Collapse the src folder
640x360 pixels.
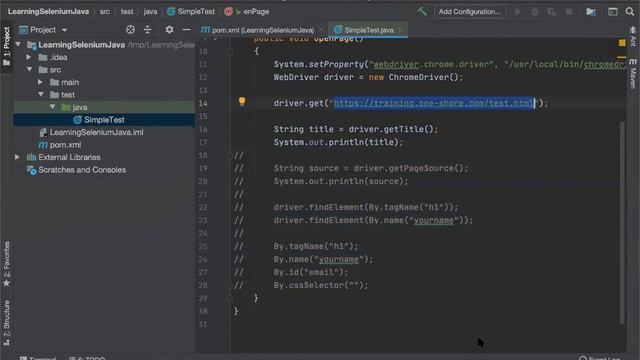pyautogui.click(x=29, y=69)
